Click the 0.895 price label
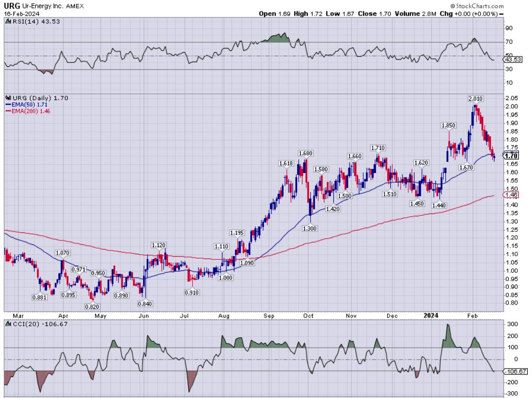 tap(68, 295)
